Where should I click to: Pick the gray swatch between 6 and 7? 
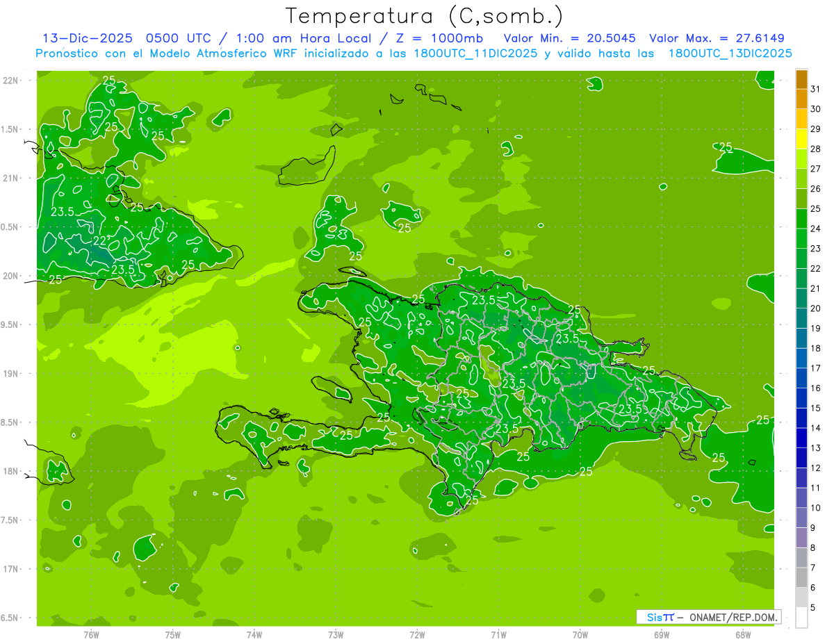801,577
